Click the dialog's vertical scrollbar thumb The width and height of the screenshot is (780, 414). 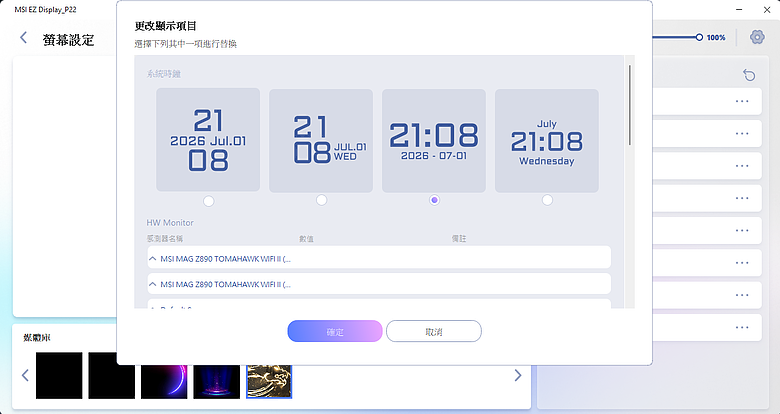pos(629,105)
